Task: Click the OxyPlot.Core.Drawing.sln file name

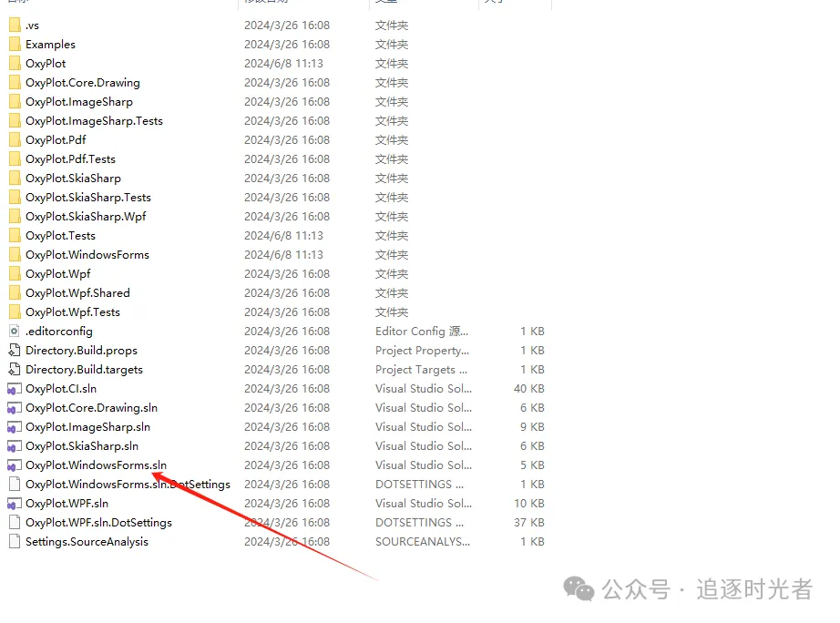Action: 91,408
